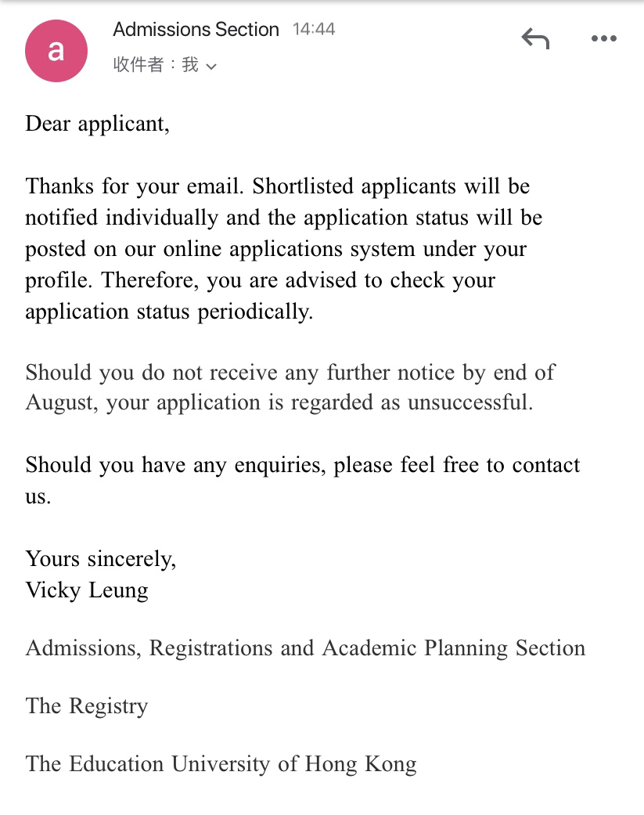Image resolution: width=644 pixels, height=815 pixels.
Task: Click 'The Registry' signature line
Action: coord(87,706)
